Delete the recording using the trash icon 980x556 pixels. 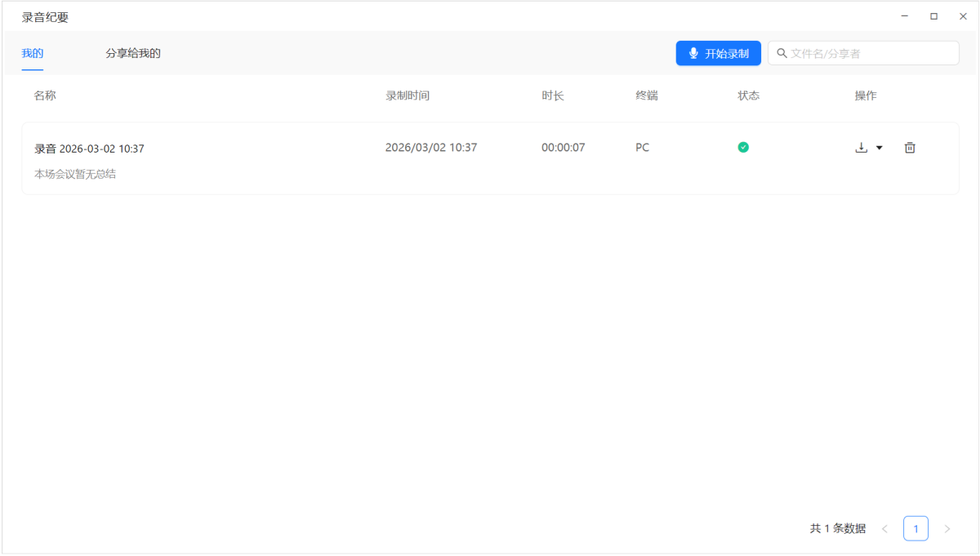point(910,148)
